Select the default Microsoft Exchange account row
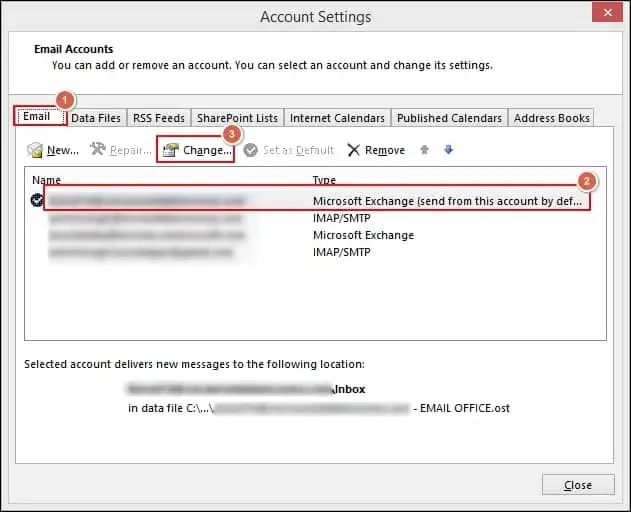 pyautogui.click(x=317, y=200)
